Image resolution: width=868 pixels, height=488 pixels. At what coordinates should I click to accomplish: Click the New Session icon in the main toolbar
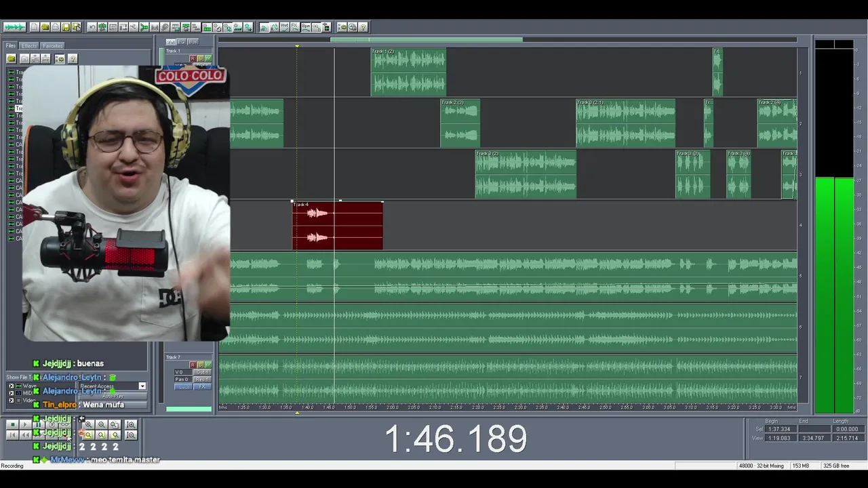[x=35, y=27]
